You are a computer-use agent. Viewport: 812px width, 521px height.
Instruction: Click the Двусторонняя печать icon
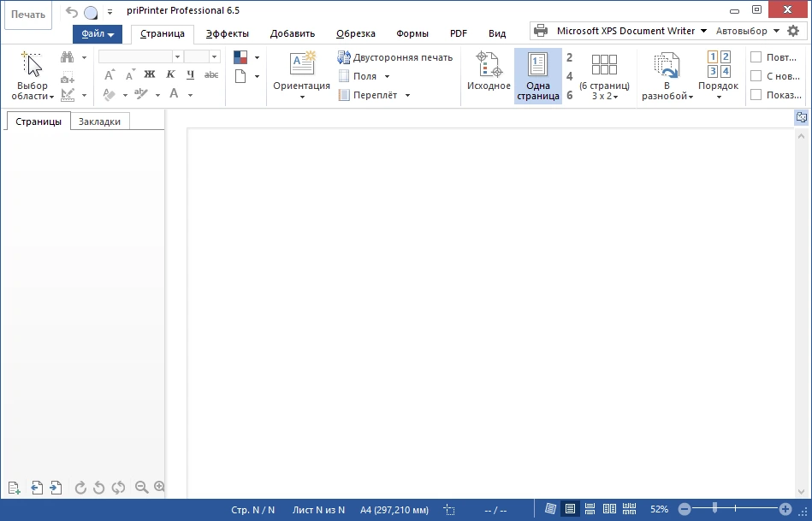(x=344, y=57)
